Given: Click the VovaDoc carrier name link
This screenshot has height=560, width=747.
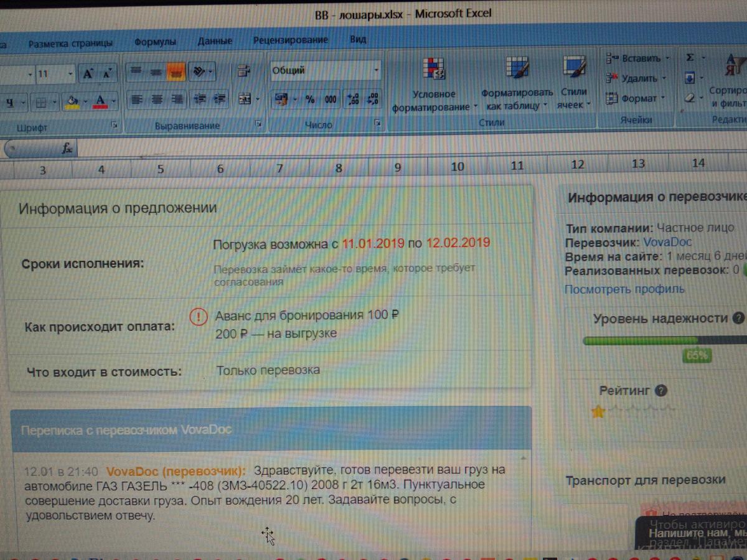Looking at the screenshot, I should pos(667,243).
